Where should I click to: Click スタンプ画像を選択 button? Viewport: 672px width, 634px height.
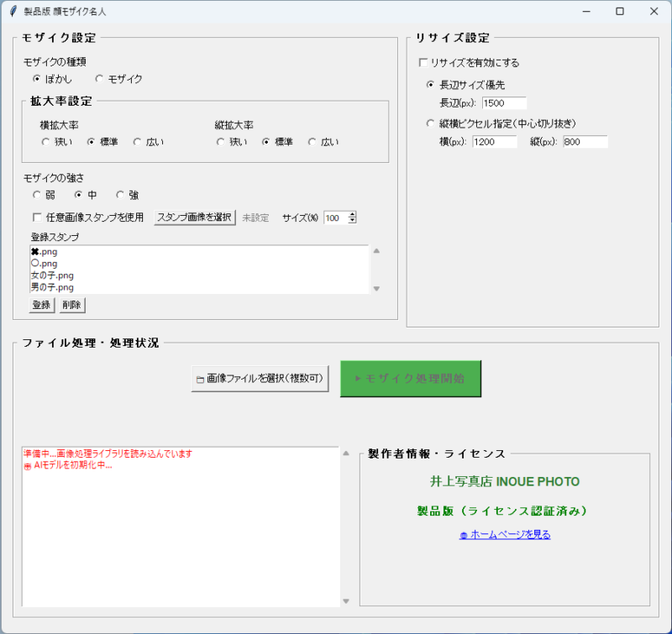click(x=195, y=217)
